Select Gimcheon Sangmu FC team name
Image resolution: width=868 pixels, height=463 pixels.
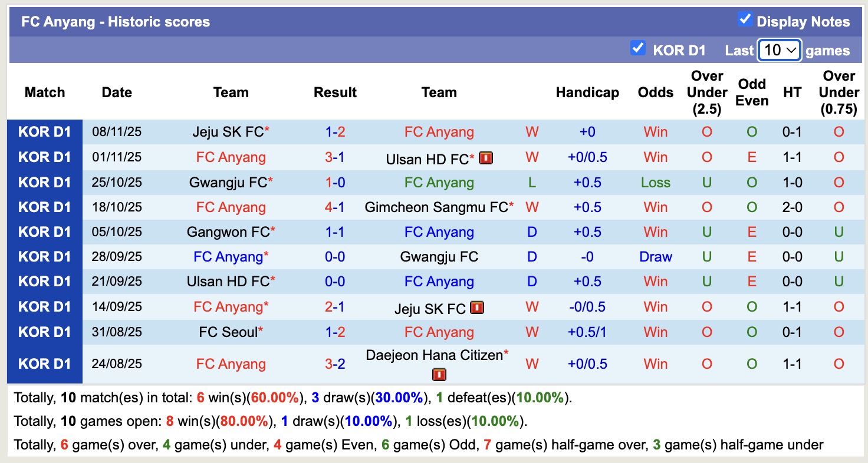point(436,207)
